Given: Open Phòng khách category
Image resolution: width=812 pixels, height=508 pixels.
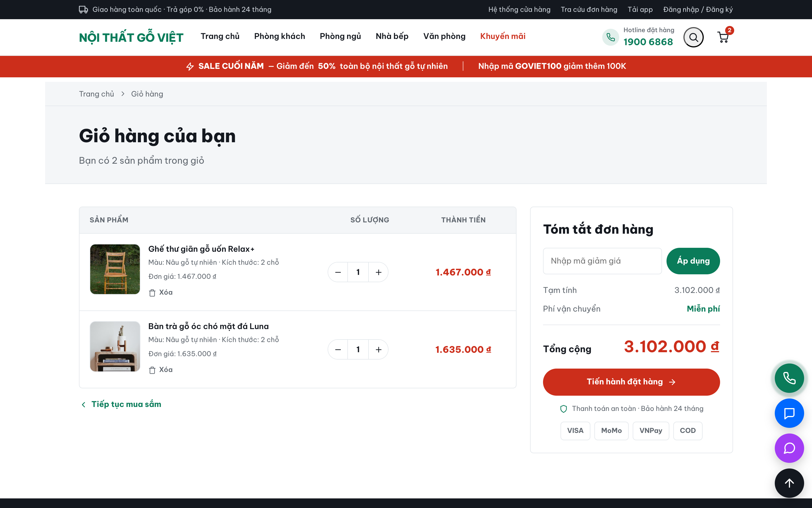Looking at the screenshot, I should click(x=279, y=36).
